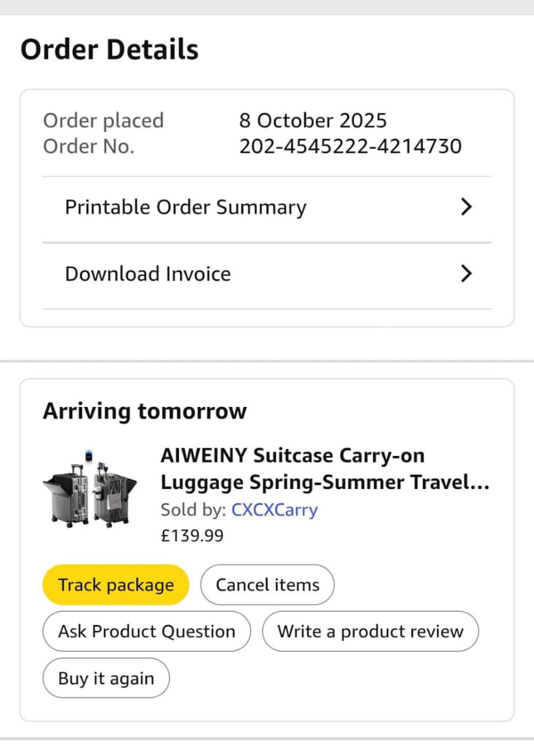Choose Write a product review
This screenshot has height=756, width=534.
tap(370, 631)
